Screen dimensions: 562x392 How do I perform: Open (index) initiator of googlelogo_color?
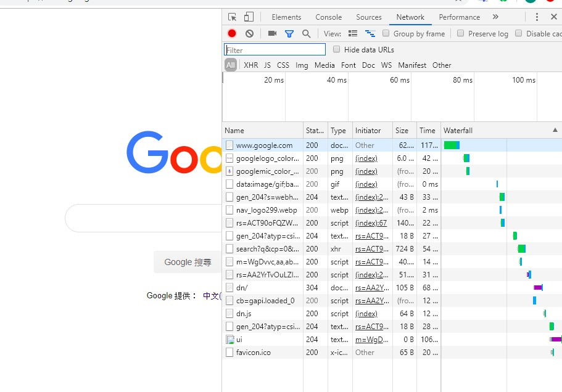click(366, 158)
